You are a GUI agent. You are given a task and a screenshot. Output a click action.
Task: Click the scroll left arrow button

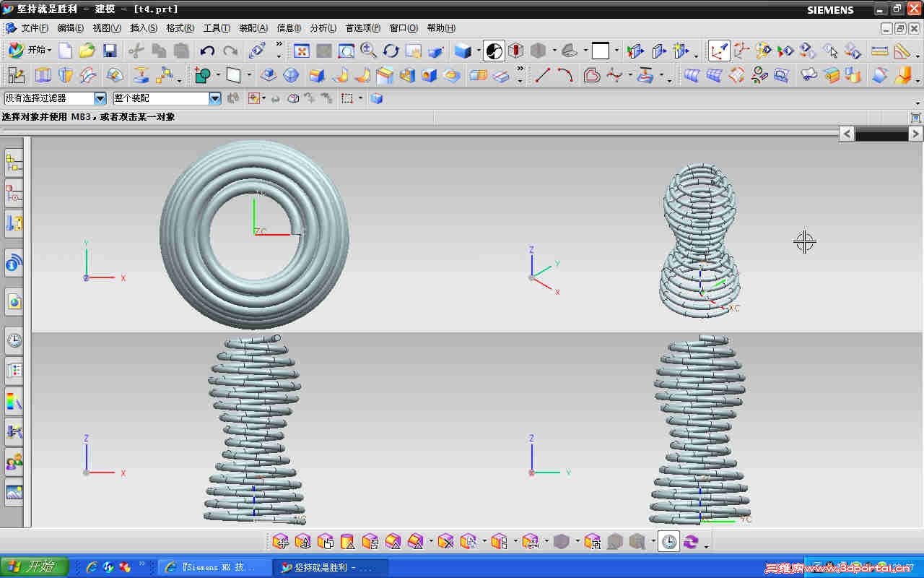(x=847, y=134)
